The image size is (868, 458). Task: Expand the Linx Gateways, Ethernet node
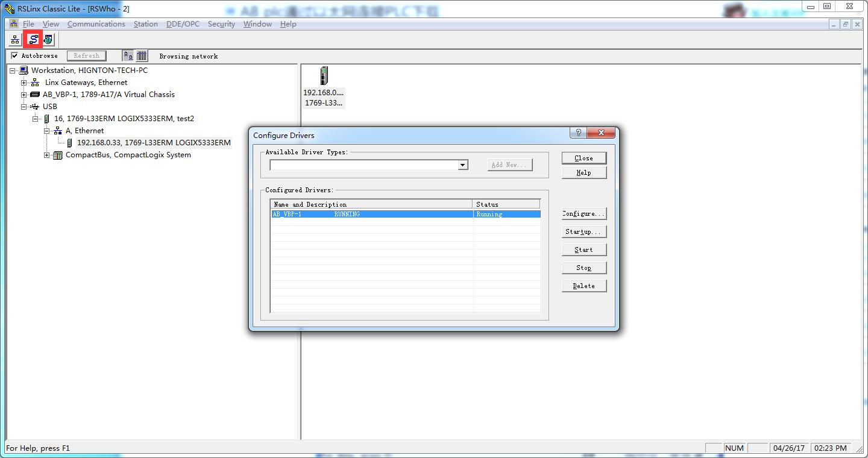tap(24, 83)
